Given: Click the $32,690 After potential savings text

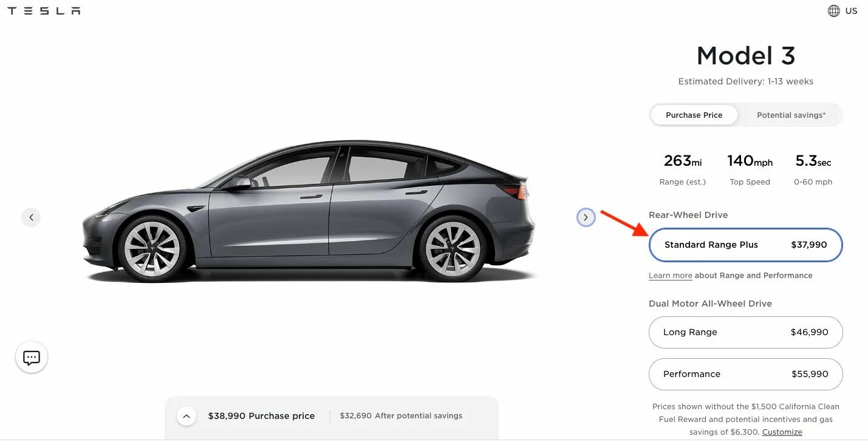Looking at the screenshot, I should coord(401,416).
